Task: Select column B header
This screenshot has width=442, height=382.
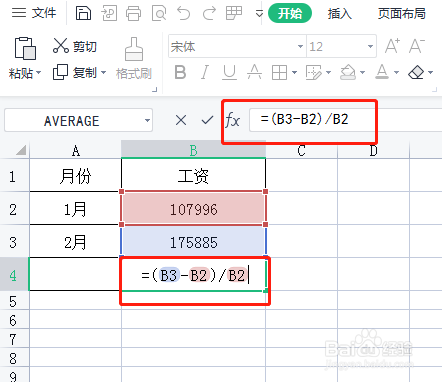Action: 193,151
